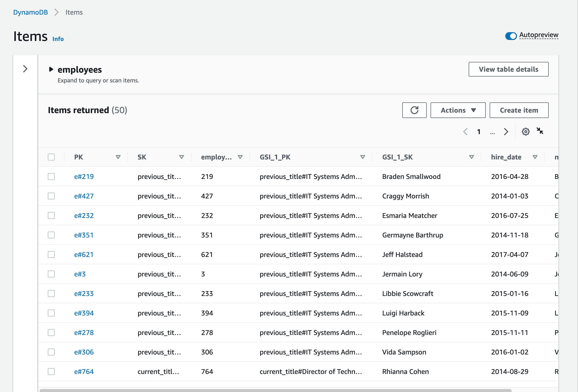Check the select-all header checkbox
578x392 pixels.
coord(51,157)
